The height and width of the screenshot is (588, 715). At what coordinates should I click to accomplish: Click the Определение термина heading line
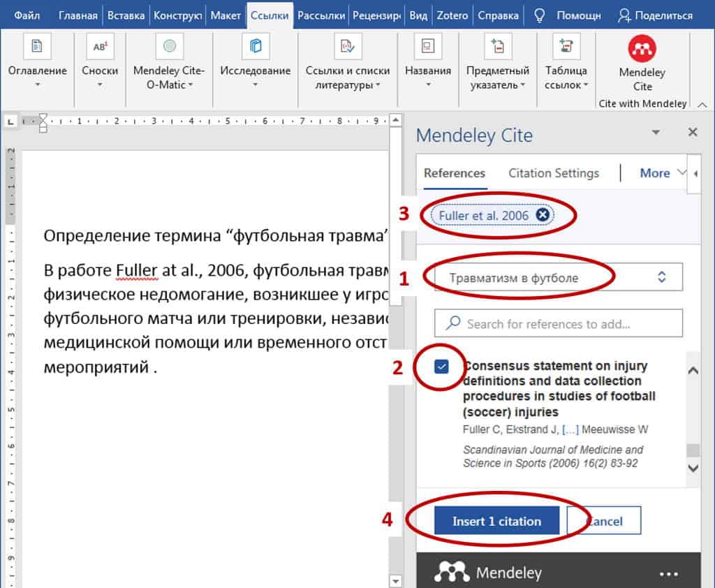[216, 236]
